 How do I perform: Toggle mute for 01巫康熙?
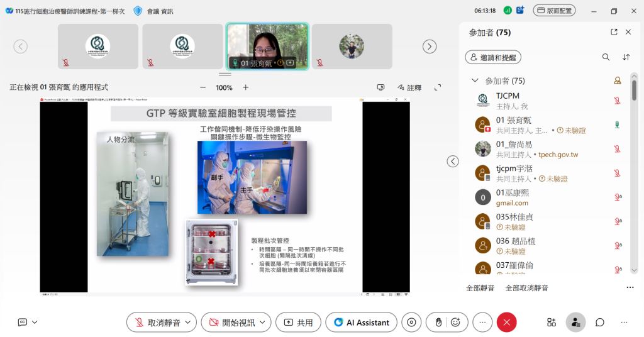click(618, 197)
